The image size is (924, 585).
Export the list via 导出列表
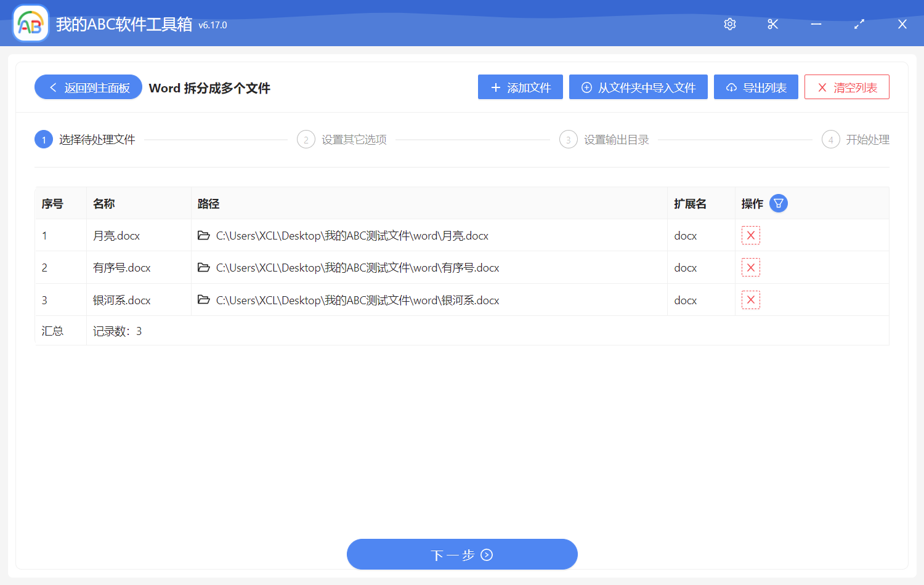pos(756,87)
